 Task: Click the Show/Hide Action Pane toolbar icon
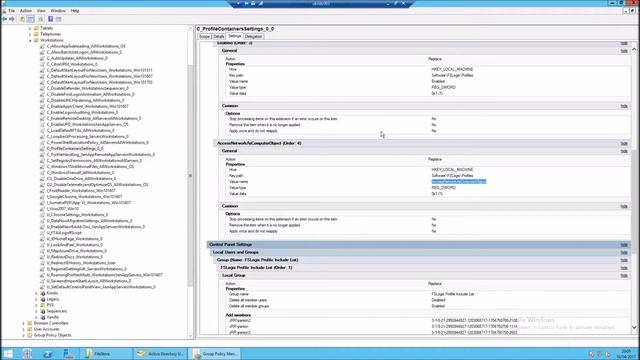click(59, 19)
